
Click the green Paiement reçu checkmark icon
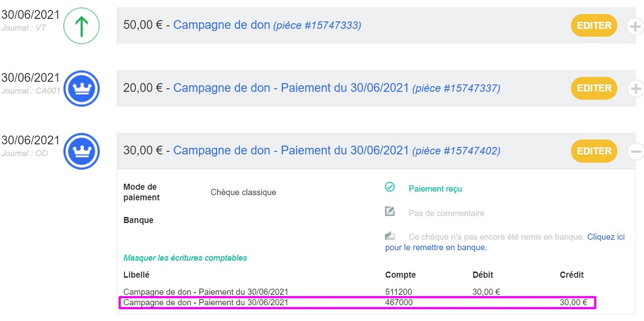tap(390, 187)
